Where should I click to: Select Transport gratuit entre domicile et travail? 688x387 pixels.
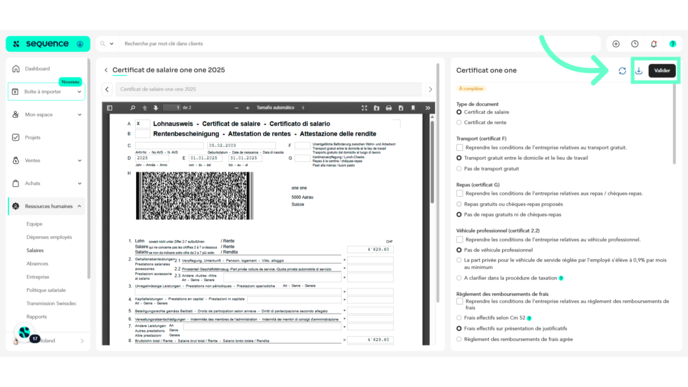point(459,158)
